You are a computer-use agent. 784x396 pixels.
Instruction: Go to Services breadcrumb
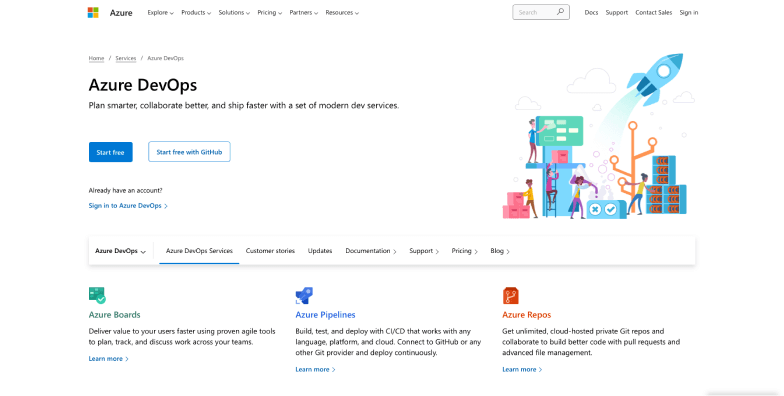[x=126, y=58]
